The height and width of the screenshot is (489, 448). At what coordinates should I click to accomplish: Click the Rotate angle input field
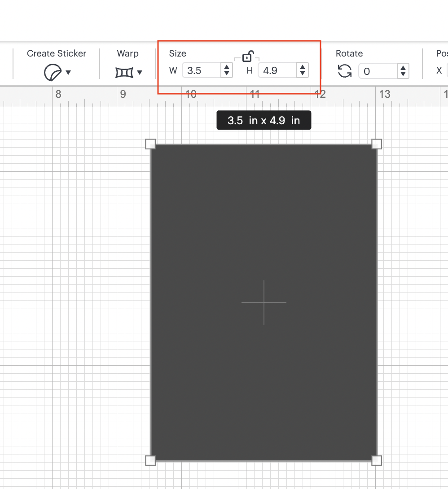378,71
